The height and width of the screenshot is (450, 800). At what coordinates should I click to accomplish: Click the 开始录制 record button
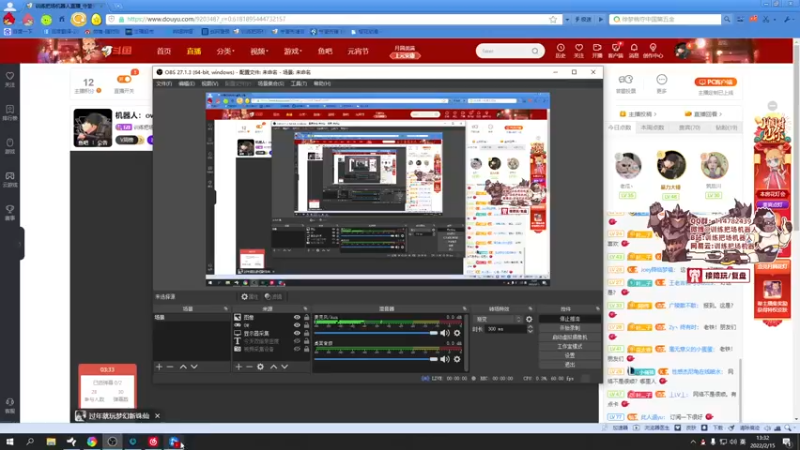(x=570, y=328)
